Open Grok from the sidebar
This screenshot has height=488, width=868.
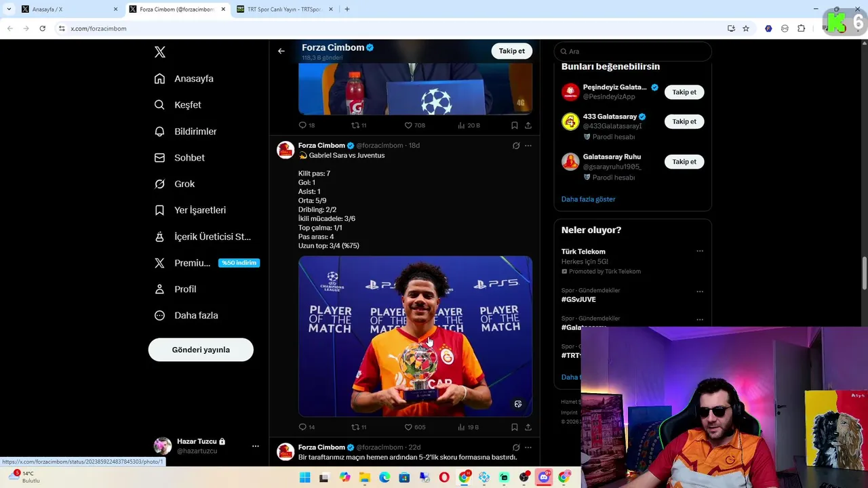coord(174,184)
